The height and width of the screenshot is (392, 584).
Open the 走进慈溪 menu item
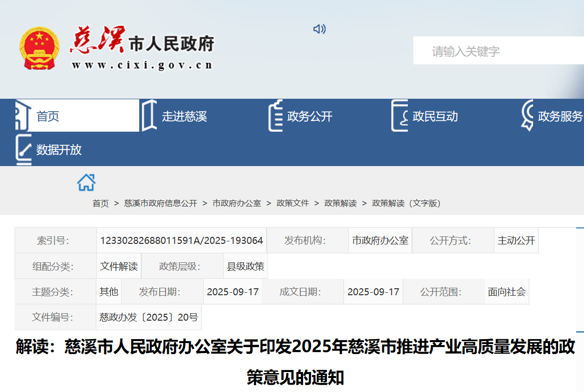(184, 117)
